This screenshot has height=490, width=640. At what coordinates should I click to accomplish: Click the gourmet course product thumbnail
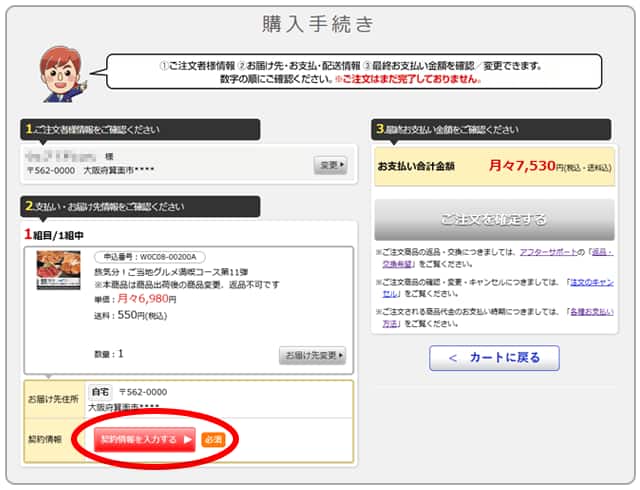click(x=58, y=270)
